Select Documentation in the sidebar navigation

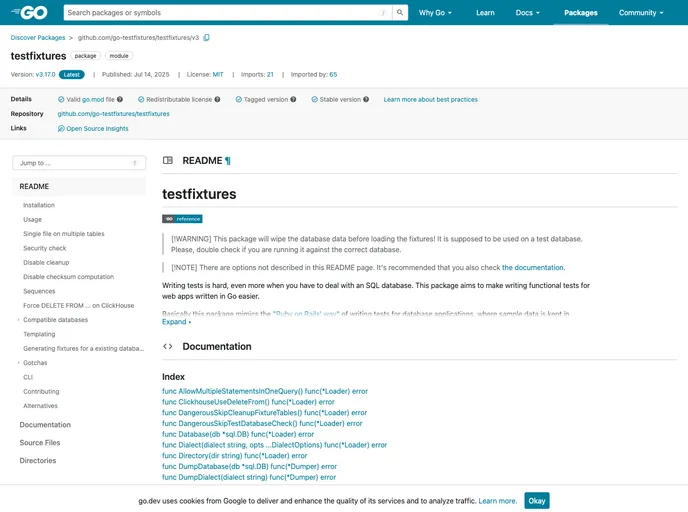pos(45,425)
